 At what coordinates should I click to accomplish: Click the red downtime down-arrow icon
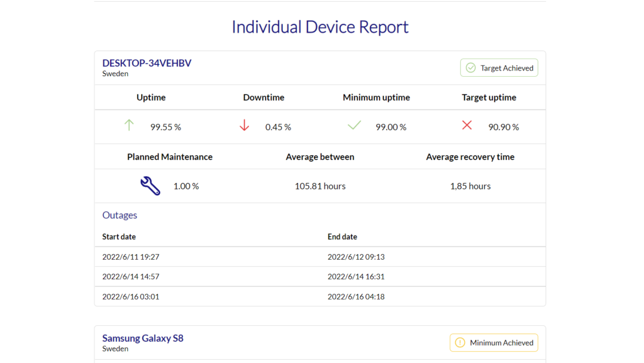pyautogui.click(x=245, y=125)
